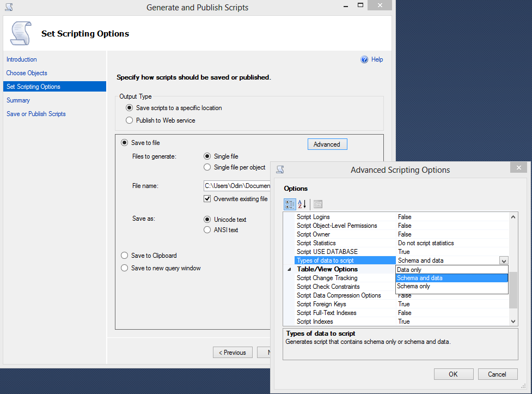Go to the Summary wizard step

[x=18, y=100]
